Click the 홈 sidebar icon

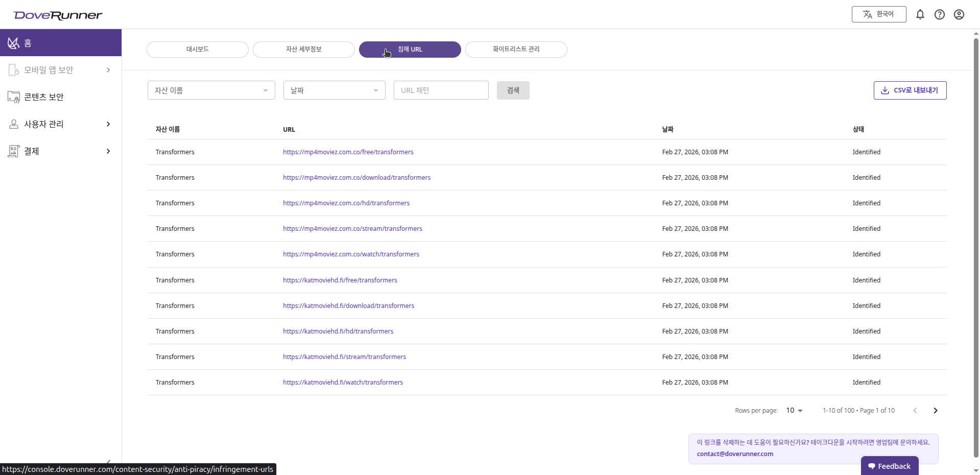[13, 43]
